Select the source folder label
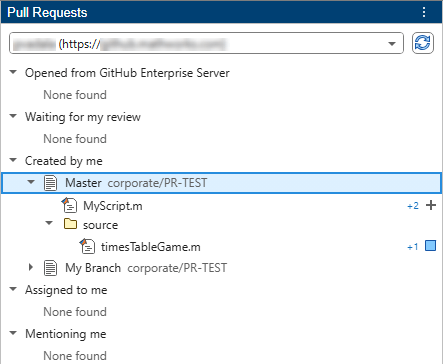Image resolution: width=443 pixels, height=364 pixels. click(x=100, y=225)
